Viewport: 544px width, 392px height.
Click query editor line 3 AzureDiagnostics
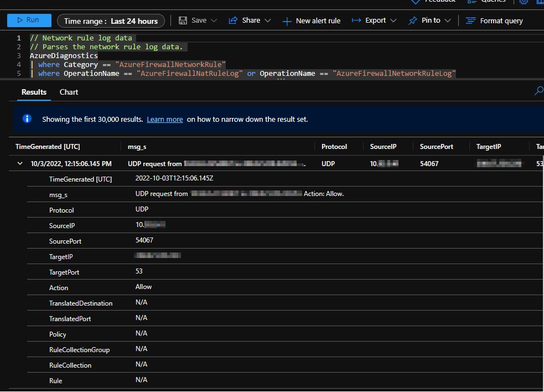pos(64,55)
